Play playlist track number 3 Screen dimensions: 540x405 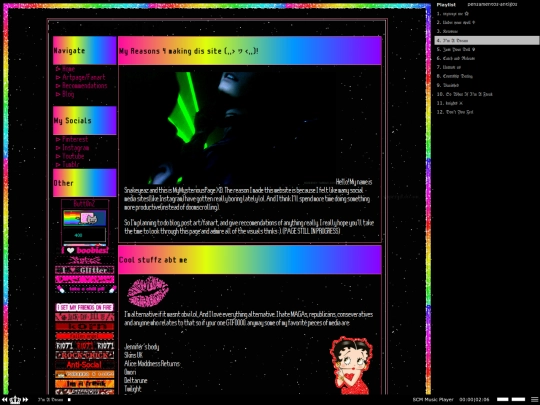pos(487,31)
